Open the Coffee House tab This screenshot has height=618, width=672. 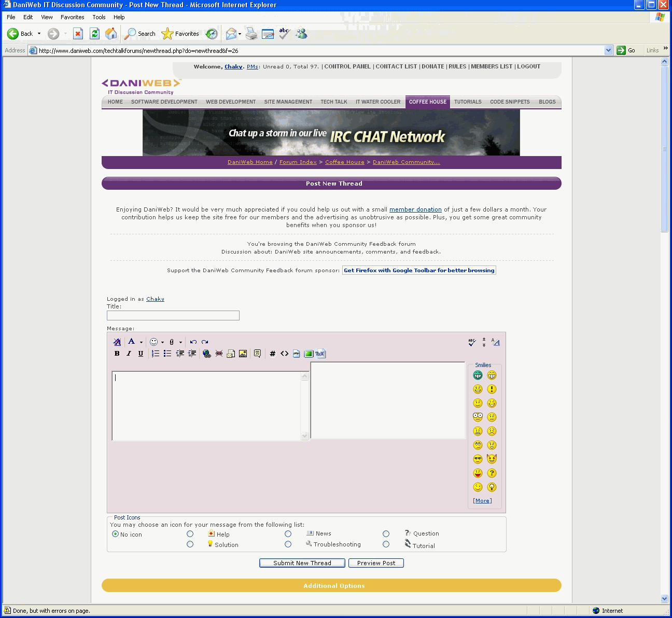coord(428,102)
